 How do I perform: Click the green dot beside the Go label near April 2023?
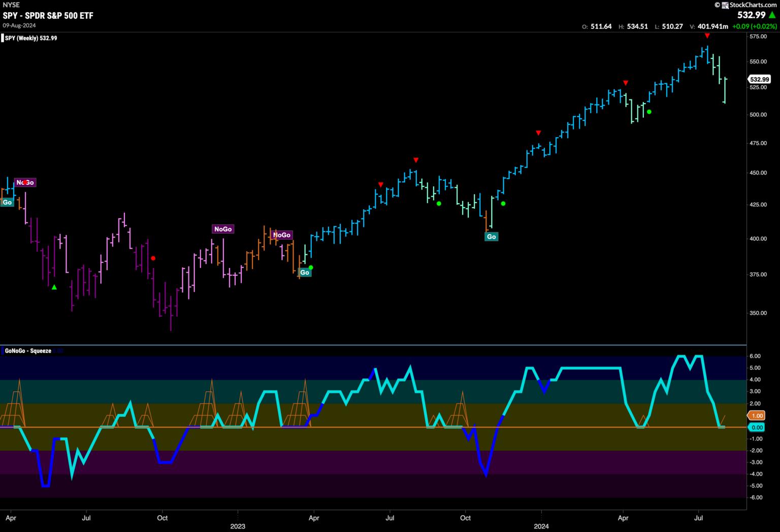[x=311, y=268]
